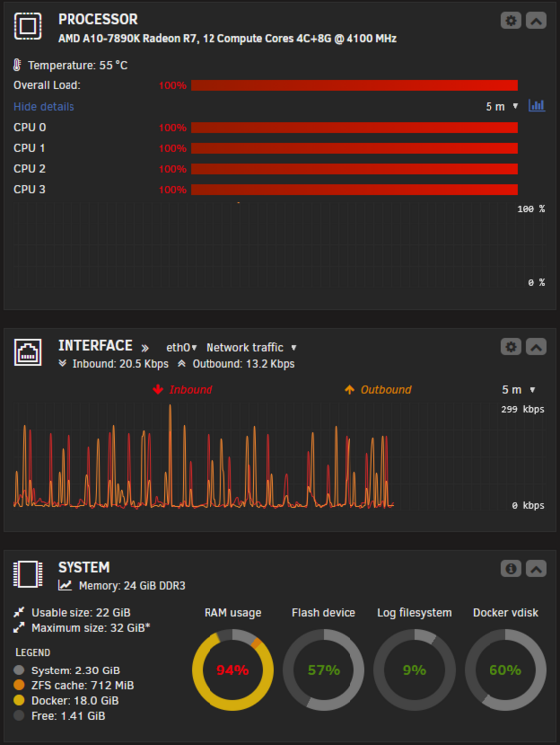Collapse the Processor panel

click(x=536, y=21)
